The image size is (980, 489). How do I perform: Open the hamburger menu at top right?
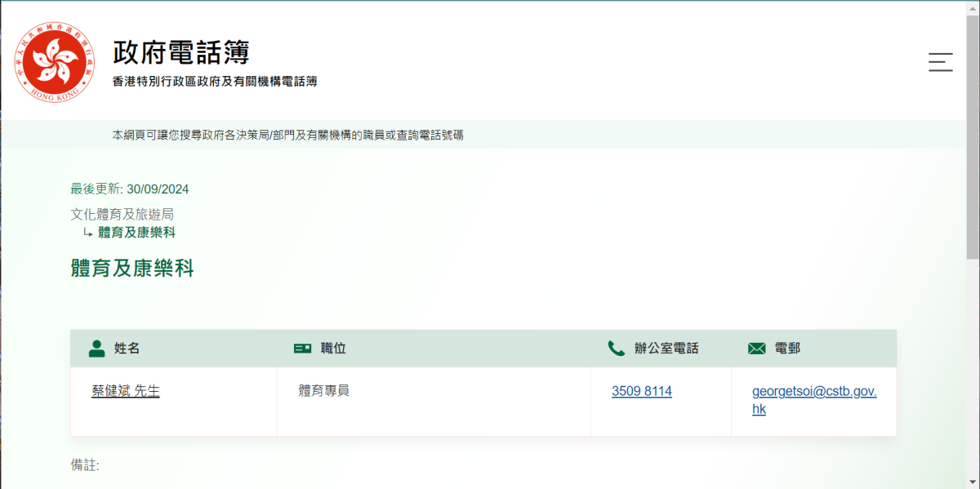coord(940,63)
